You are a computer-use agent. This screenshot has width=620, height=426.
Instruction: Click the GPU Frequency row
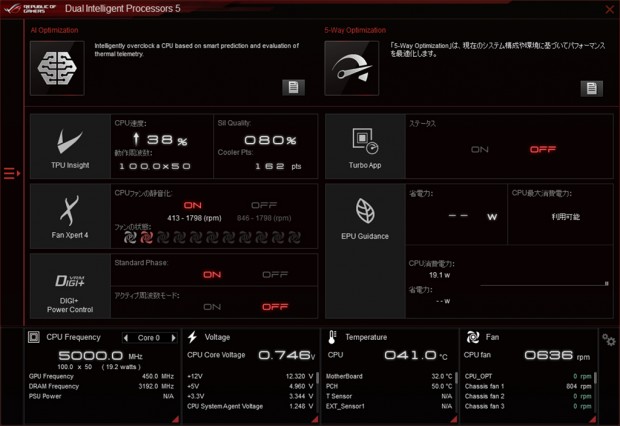click(x=101, y=376)
